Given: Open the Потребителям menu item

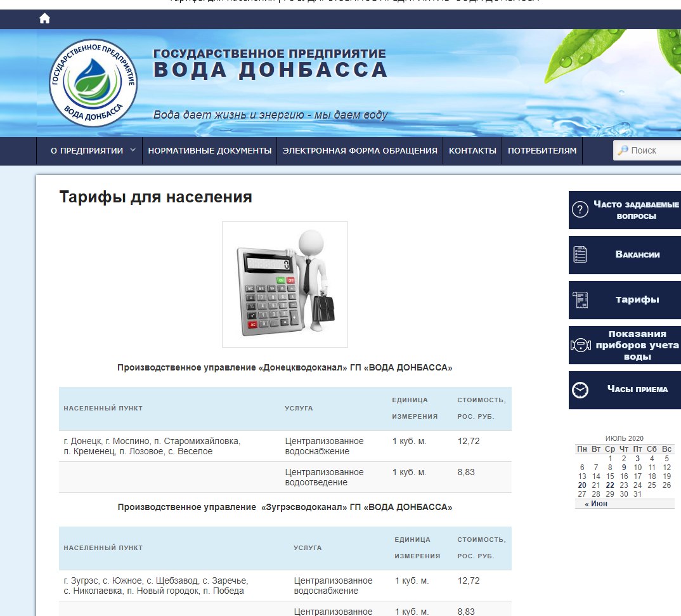Looking at the screenshot, I should pyautogui.click(x=542, y=151).
